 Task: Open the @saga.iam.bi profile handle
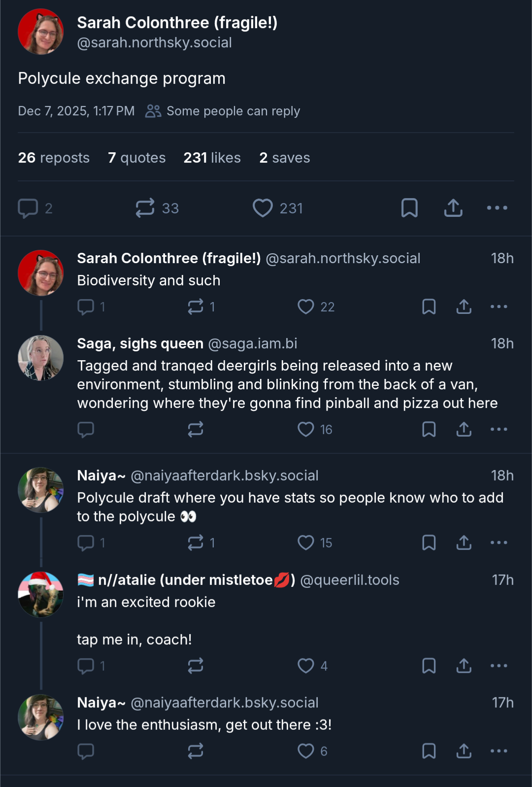(253, 343)
